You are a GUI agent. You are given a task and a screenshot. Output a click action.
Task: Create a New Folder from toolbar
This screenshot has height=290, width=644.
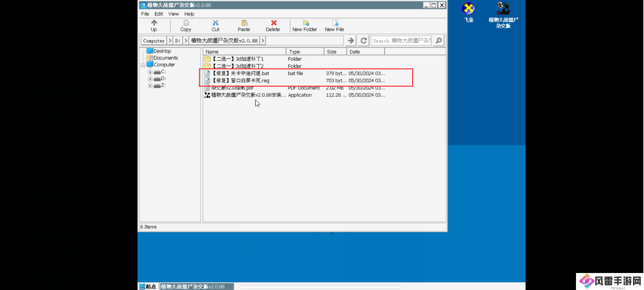point(305,23)
